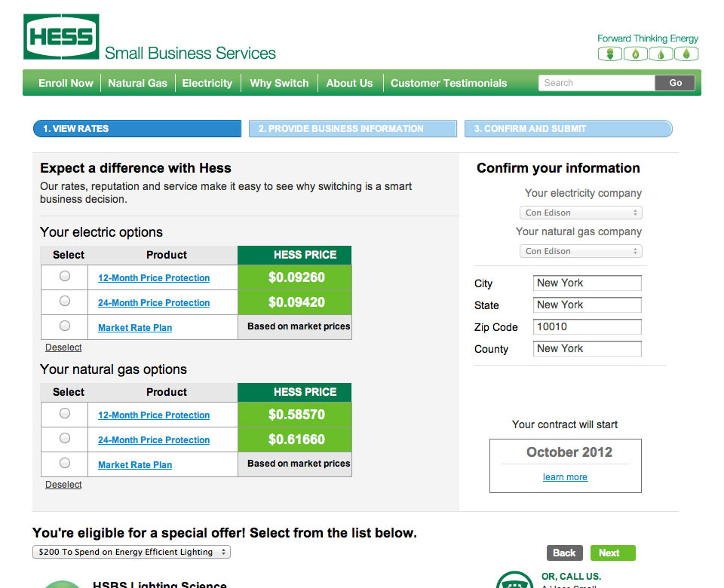The width and height of the screenshot is (724, 588).
Task: Click the light bulb energy icon
Action: pyautogui.click(x=610, y=54)
